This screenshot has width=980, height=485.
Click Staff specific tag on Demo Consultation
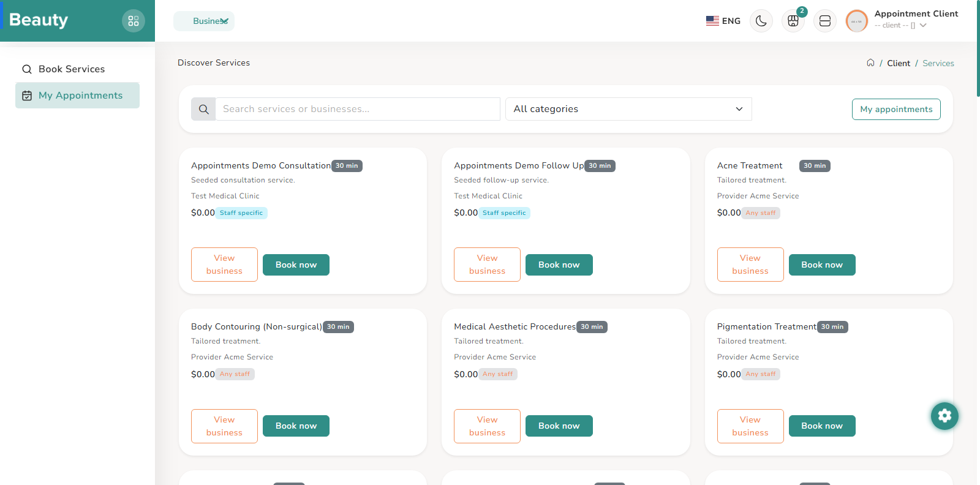pyautogui.click(x=241, y=213)
